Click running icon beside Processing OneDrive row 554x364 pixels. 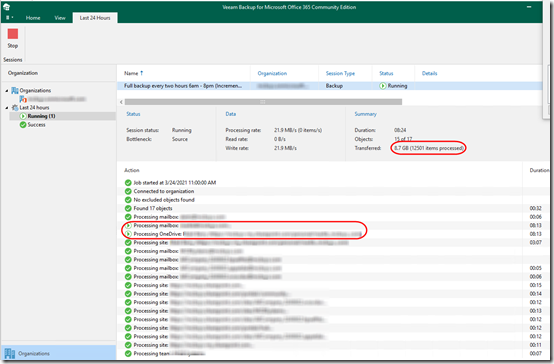128,234
